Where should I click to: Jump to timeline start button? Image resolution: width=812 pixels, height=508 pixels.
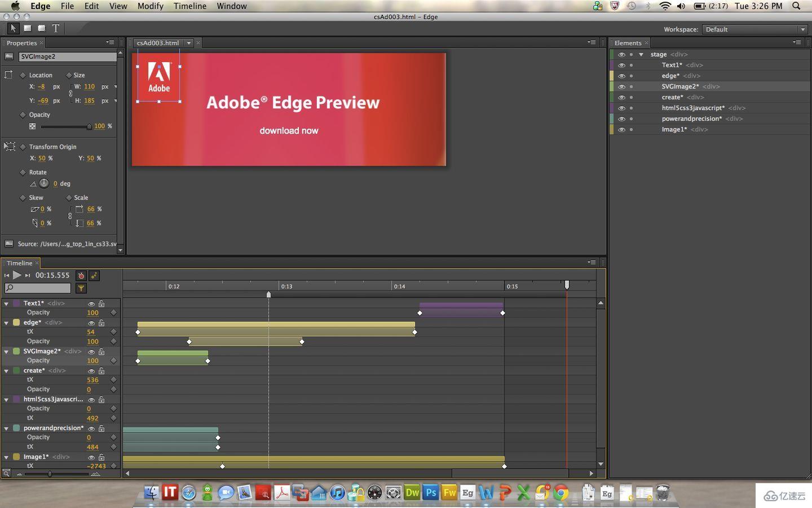[x=7, y=275]
